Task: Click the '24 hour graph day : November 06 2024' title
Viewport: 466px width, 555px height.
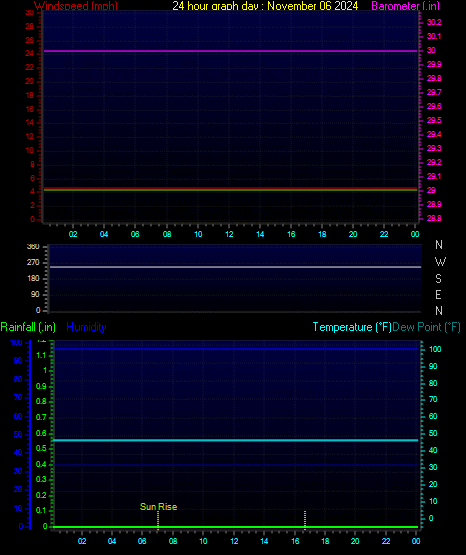Action: pos(265,6)
